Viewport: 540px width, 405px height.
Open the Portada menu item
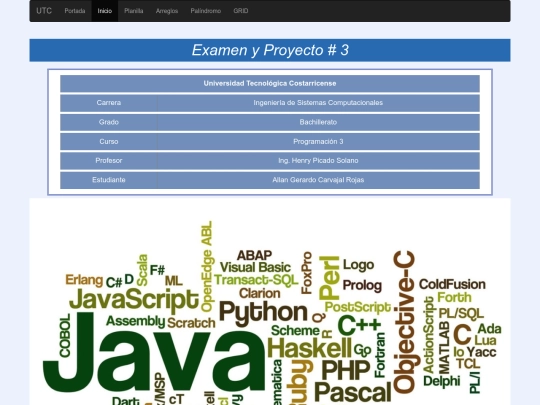(75, 11)
